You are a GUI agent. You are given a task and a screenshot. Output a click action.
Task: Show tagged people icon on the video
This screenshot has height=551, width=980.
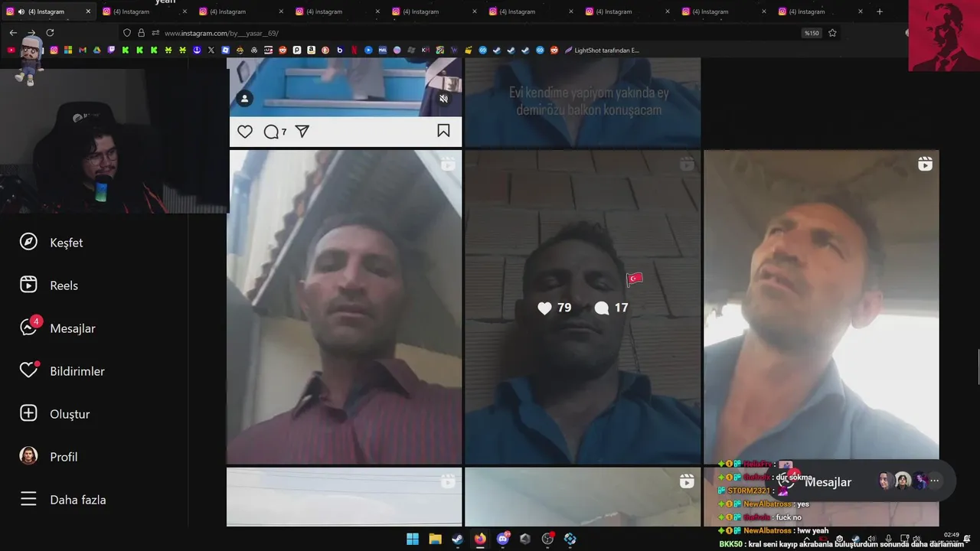point(244,99)
